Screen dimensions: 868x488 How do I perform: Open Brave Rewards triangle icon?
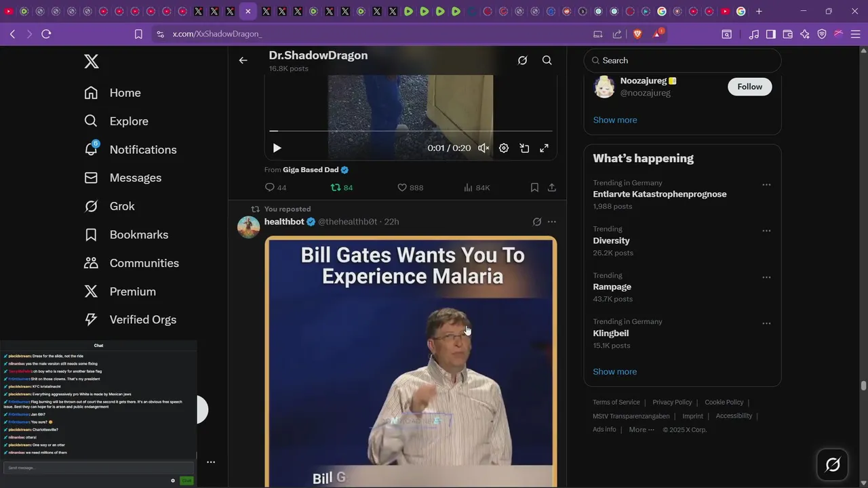coord(657,33)
